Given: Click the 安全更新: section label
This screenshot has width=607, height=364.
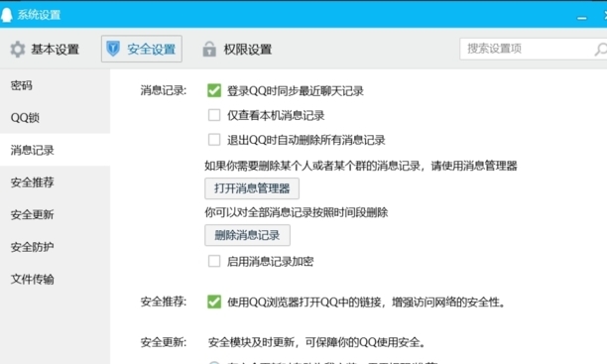Looking at the screenshot, I should [x=164, y=342].
